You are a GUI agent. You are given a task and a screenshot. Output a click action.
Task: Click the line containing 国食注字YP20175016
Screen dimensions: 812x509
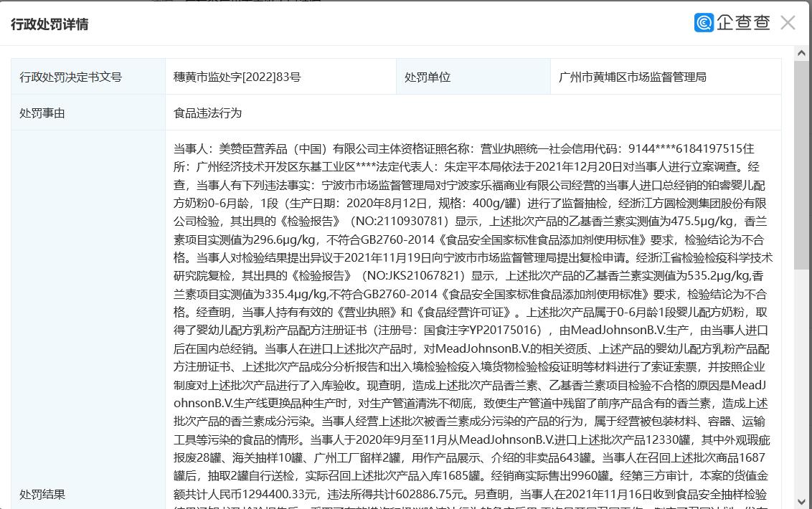(471, 330)
